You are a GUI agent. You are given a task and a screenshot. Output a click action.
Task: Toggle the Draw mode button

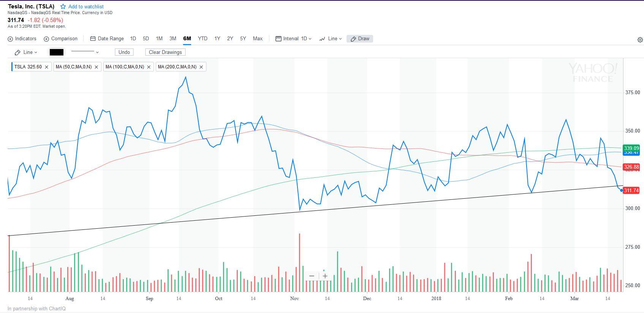point(360,39)
